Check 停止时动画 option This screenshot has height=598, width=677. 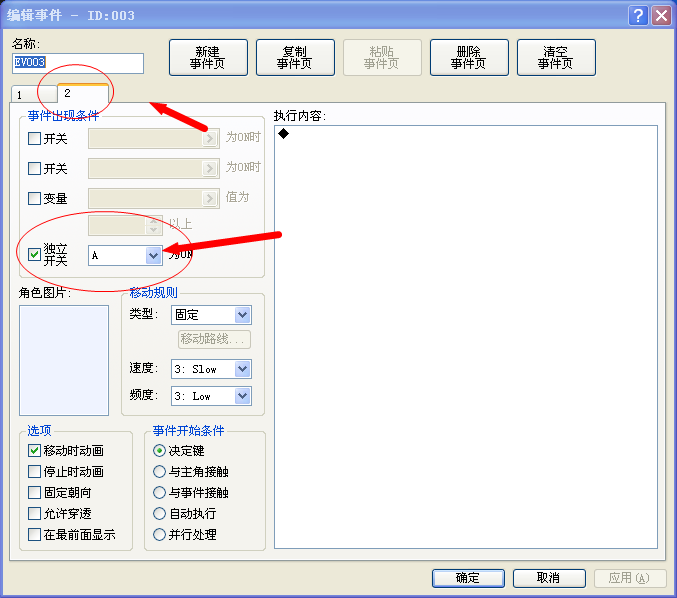34,471
